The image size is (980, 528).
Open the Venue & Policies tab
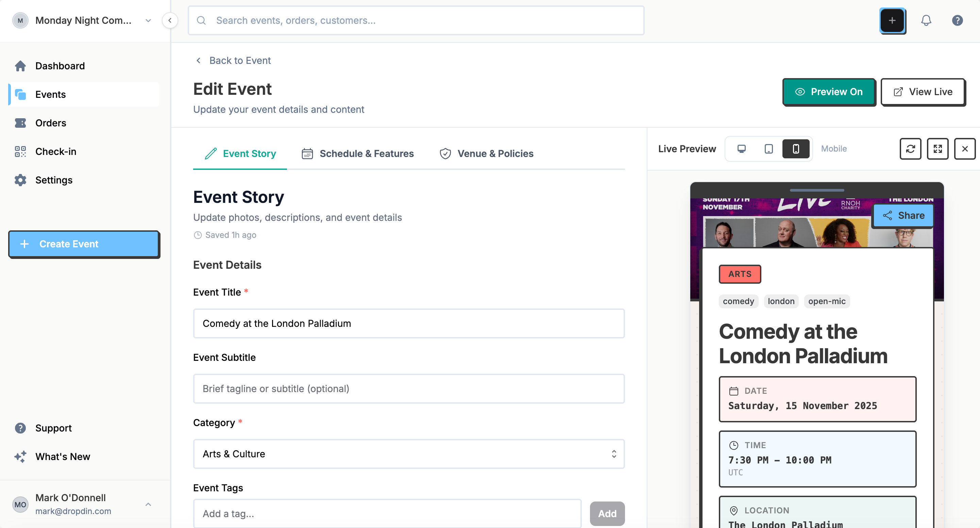[486, 154]
